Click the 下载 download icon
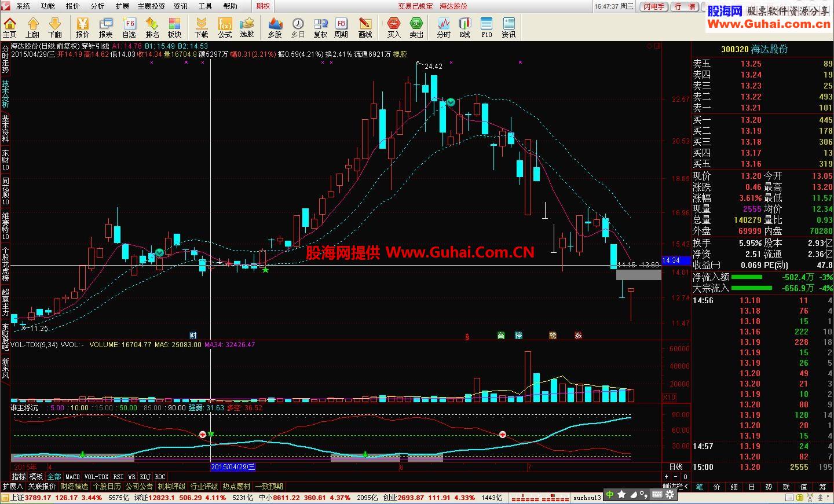This screenshot has width=834, height=504. tap(202, 27)
